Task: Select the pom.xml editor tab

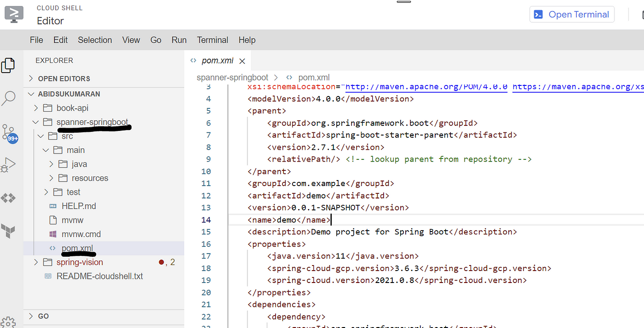Action: point(218,61)
